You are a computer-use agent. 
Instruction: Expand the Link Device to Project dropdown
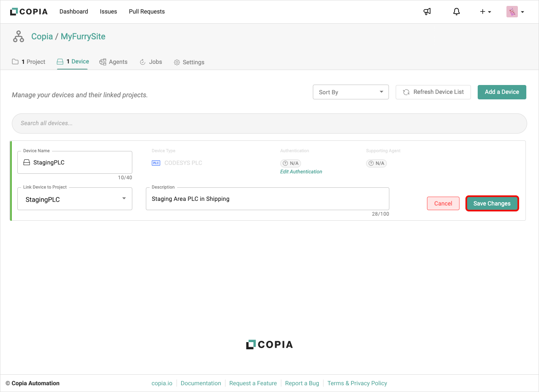click(x=75, y=199)
